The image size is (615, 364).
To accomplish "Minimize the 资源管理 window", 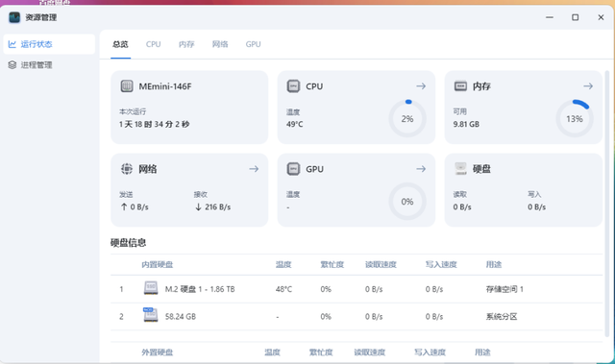I will click(550, 17).
